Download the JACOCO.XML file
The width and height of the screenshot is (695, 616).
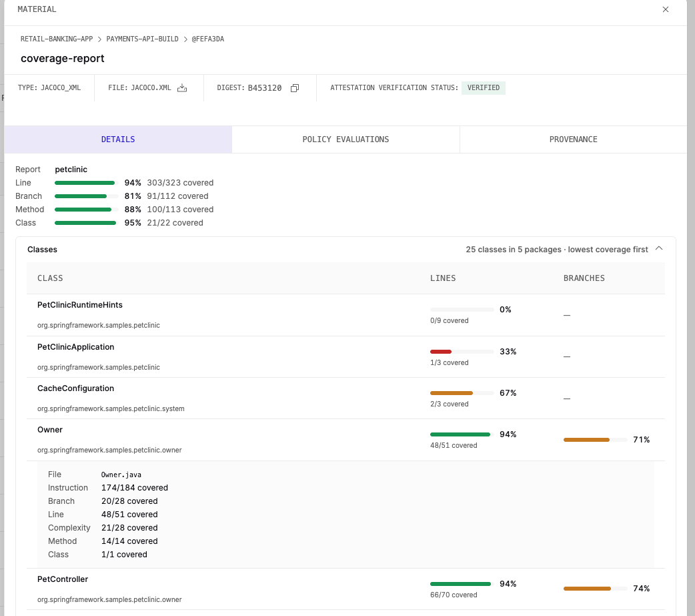click(x=182, y=88)
